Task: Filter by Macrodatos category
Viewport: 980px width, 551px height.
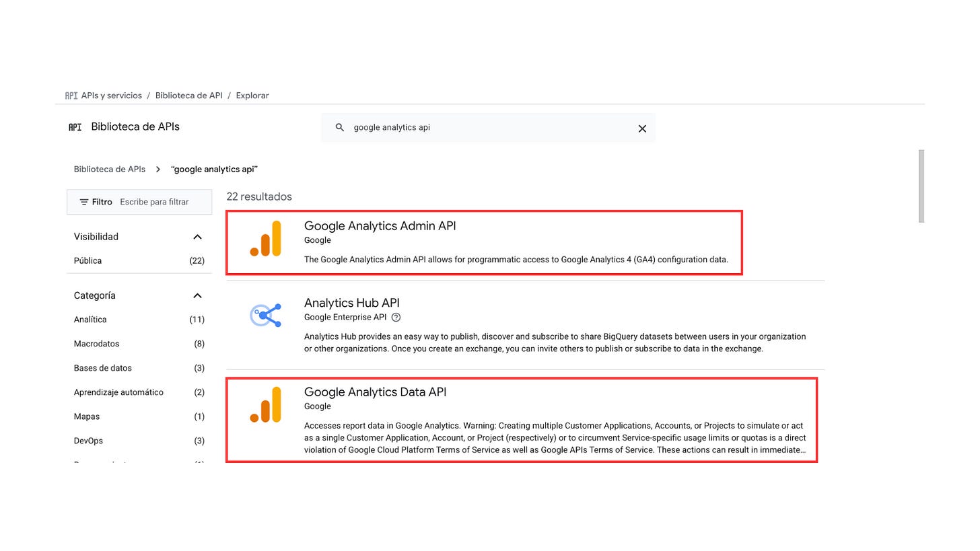Action: [139, 344]
